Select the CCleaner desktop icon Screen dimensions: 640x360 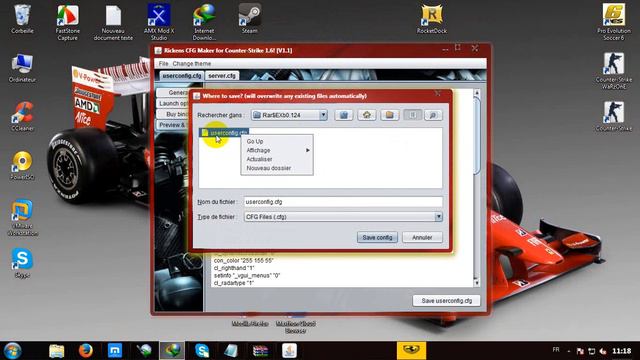[x=22, y=117]
